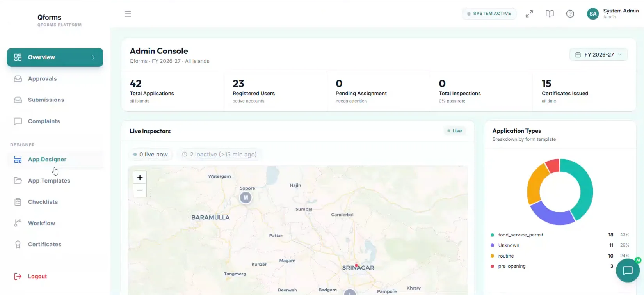Click the Workflow branch icon

(x=18, y=223)
